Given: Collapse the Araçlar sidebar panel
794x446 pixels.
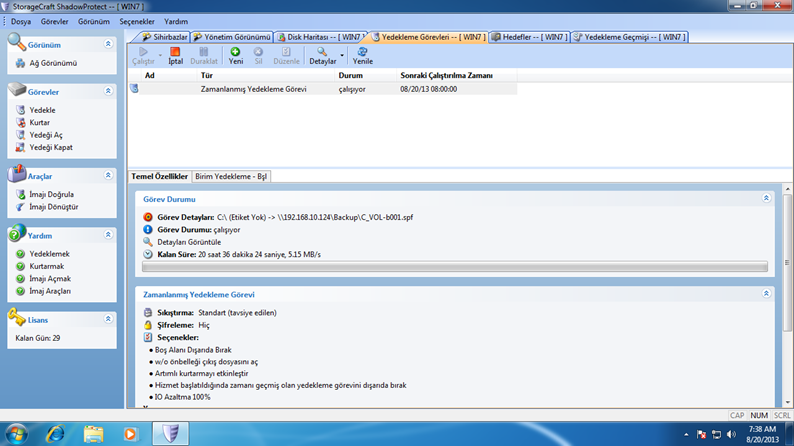Looking at the screenshot, I should pos(108,175).
